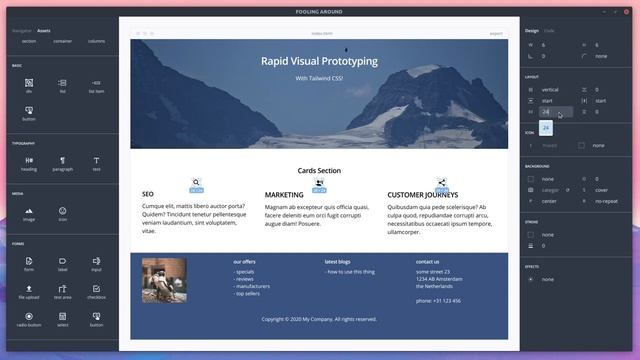Screen dimensions: 640x360
Task: Click the icon size field showing 24
Action: (556, 112)
